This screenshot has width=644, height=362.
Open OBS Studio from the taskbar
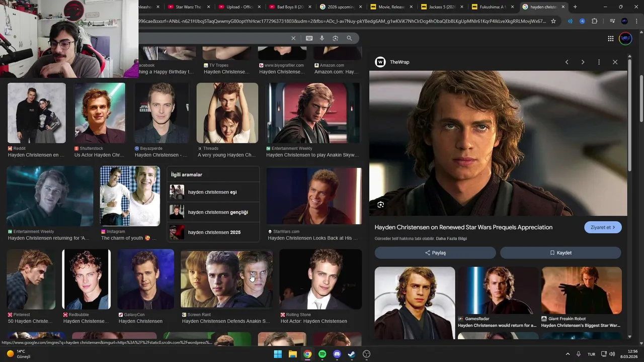[x=367, y=354]
